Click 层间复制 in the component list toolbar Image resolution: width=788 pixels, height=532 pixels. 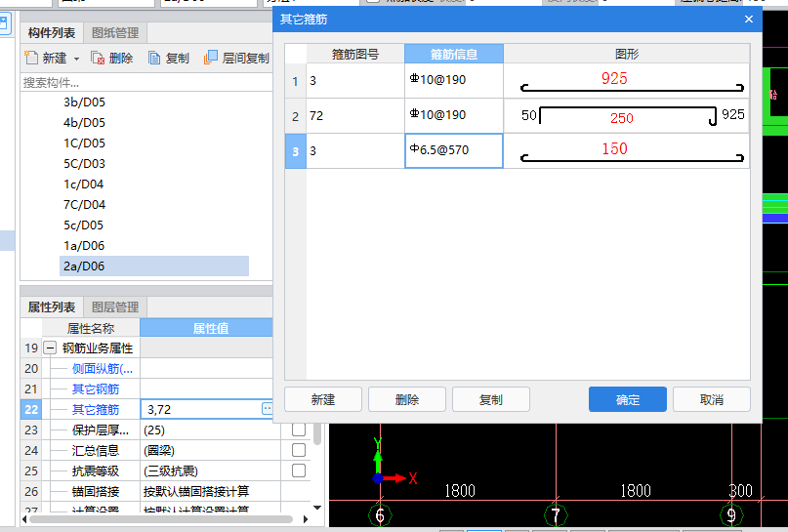(x=236, y=58)
